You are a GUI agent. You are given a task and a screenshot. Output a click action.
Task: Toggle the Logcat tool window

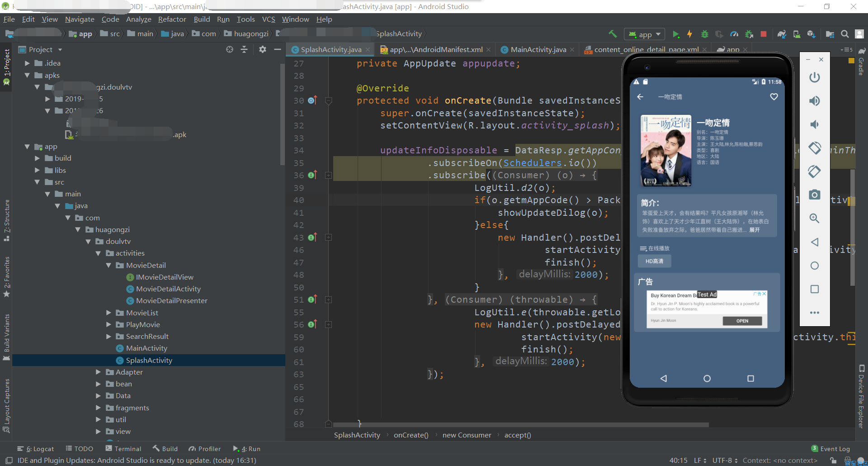36,449
